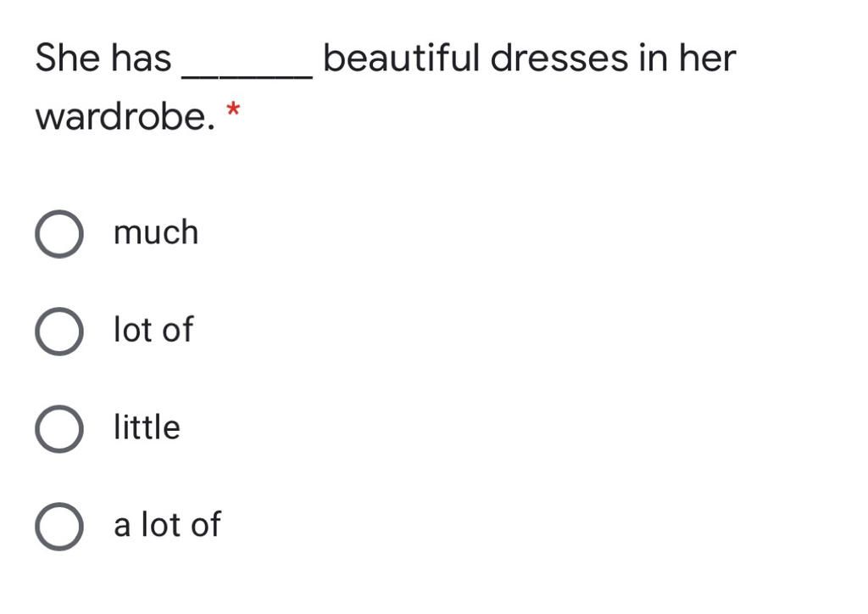The height and width of the screenshot is (614, 868).
Task: Click the word "dresses" in the question
Action: pyautogui.click(x=559, y=58)
